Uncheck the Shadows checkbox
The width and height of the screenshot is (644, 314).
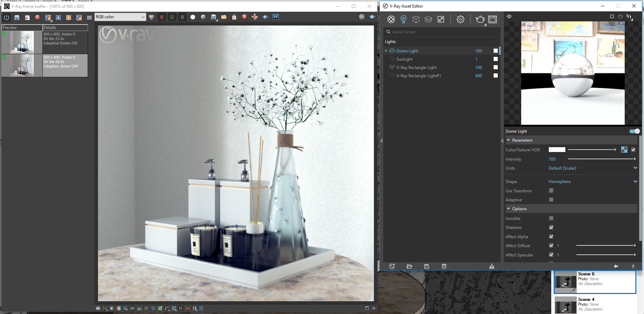click(x=551, y=227)
